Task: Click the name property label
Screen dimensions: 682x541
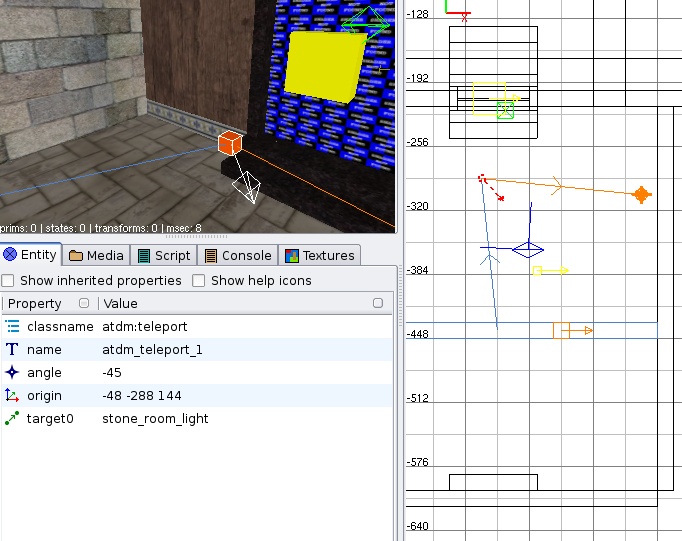Action: (44, 350)
